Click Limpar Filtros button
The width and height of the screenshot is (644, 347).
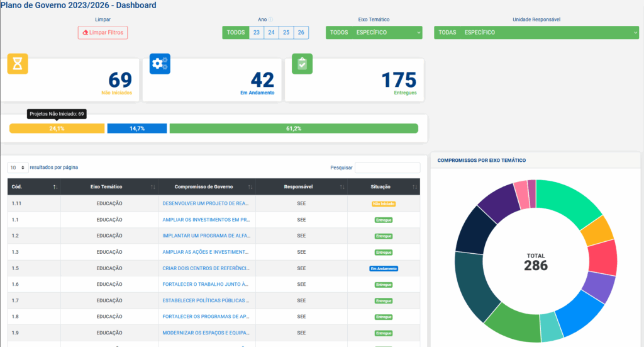tap(103, 32)
